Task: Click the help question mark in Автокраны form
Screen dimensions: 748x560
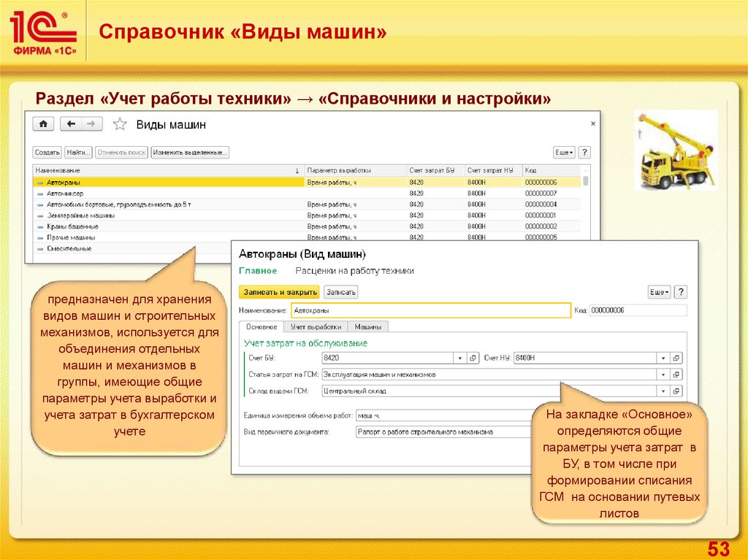Action: (x=680, y=292)
